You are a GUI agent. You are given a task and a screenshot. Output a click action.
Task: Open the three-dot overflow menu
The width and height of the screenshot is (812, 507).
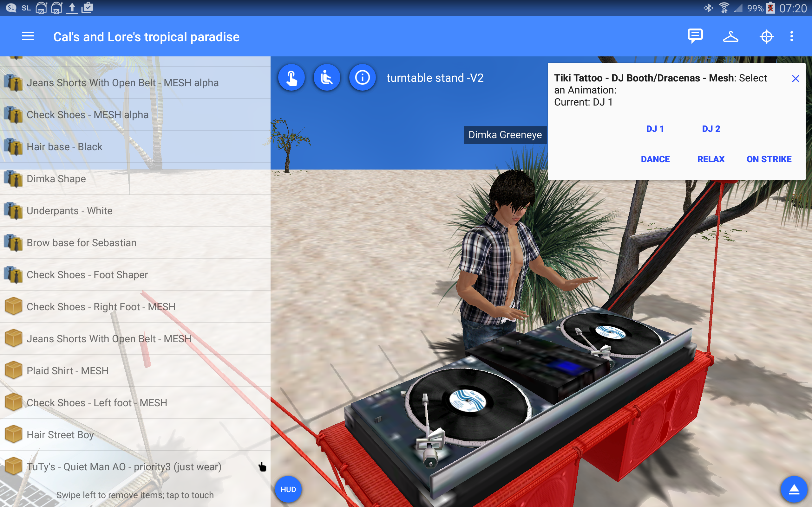point(791,36)
